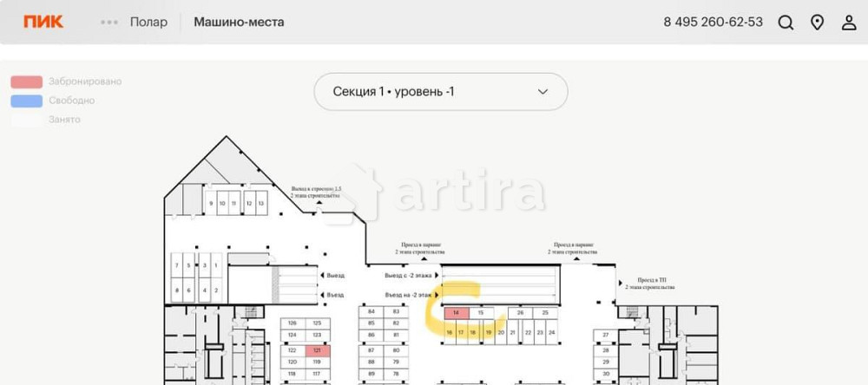The width and height of the screenshot is (868, 385).
Task: Select reserved parking spot 121
Action: pyautogui.click(x=317, y=350)
